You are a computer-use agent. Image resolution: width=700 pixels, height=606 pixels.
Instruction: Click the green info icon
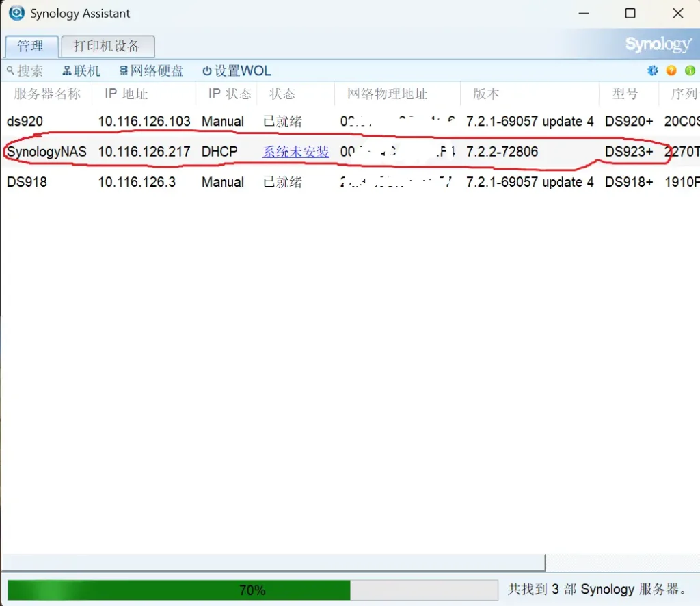(690, 70)
